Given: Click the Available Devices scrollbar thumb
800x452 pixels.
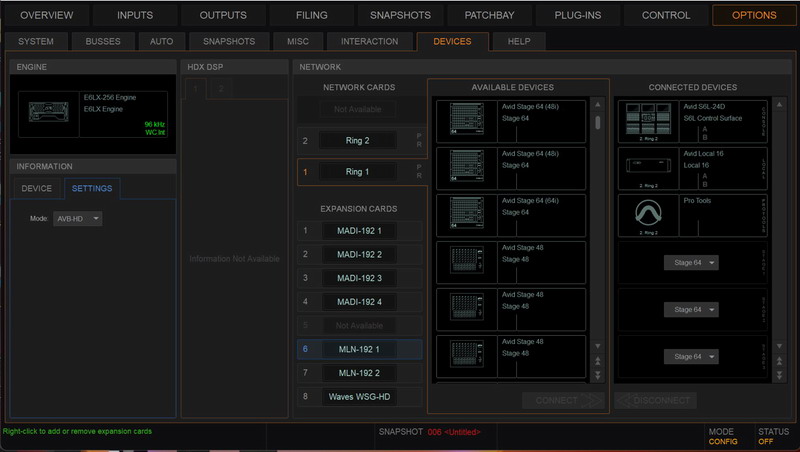Looking at the screenshot, I should pyautogui.click(x=598, y=123).
